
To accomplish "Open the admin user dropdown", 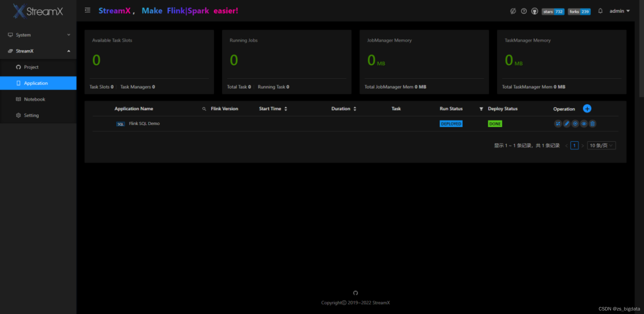I will click(x=619, y=11).
